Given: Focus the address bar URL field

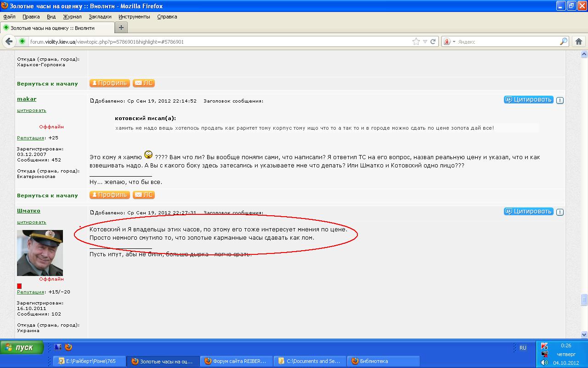Looking at the screenshot, I should coord(220,41).
